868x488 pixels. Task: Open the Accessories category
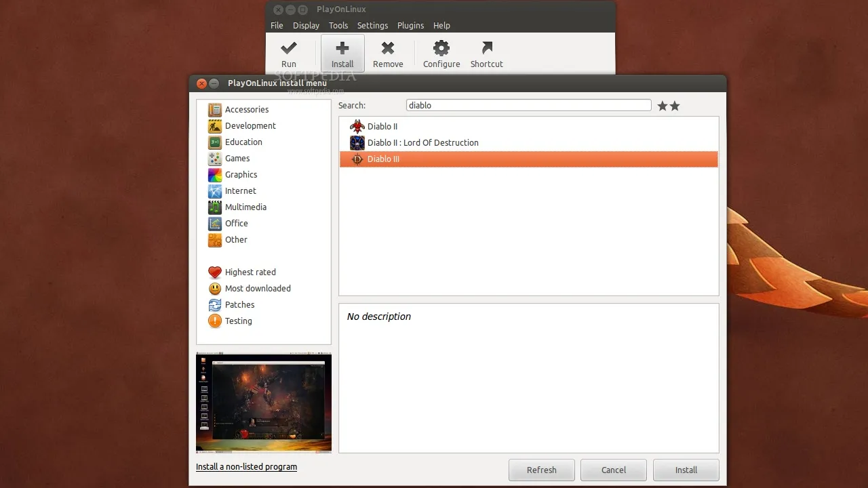(x=246, y=110)
